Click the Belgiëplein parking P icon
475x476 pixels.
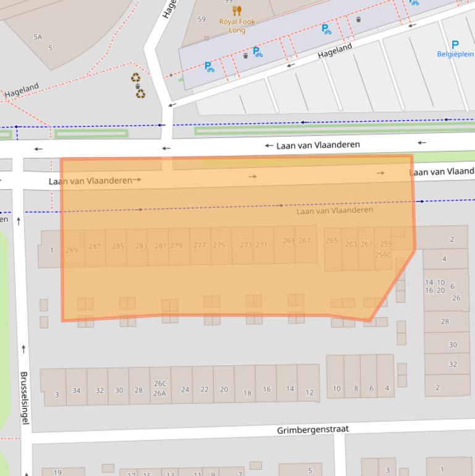pyautogui.click(x=455, y=45)
